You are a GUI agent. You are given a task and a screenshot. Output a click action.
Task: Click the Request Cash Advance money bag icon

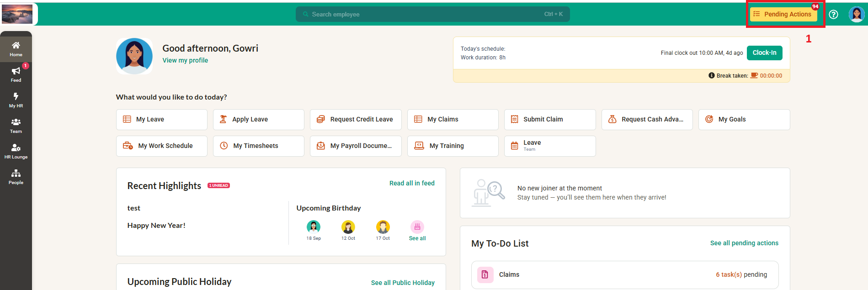click(x=612, y=119)
